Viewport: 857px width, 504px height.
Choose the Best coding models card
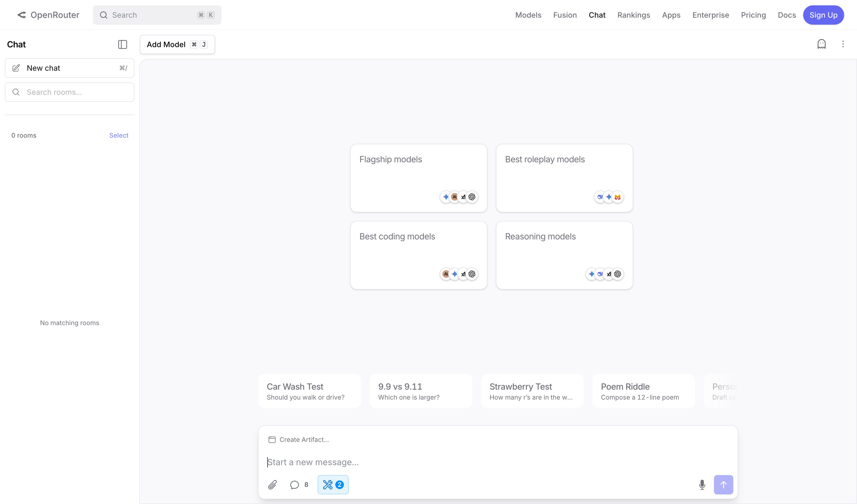[419, 255]
